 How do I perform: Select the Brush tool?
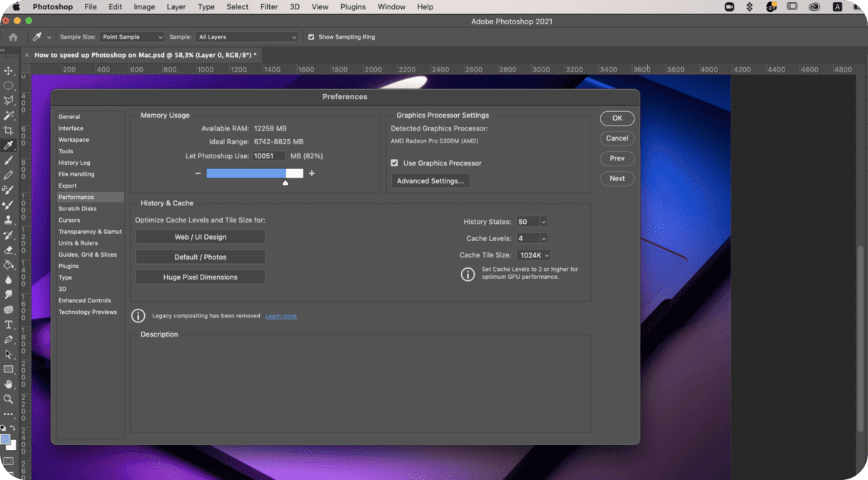click(9, 160)
